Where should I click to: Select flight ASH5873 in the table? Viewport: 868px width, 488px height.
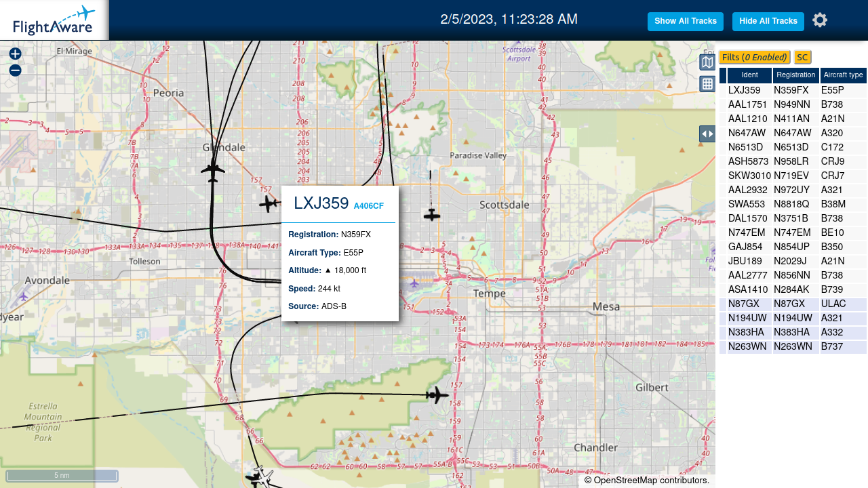tap(749, 161)
